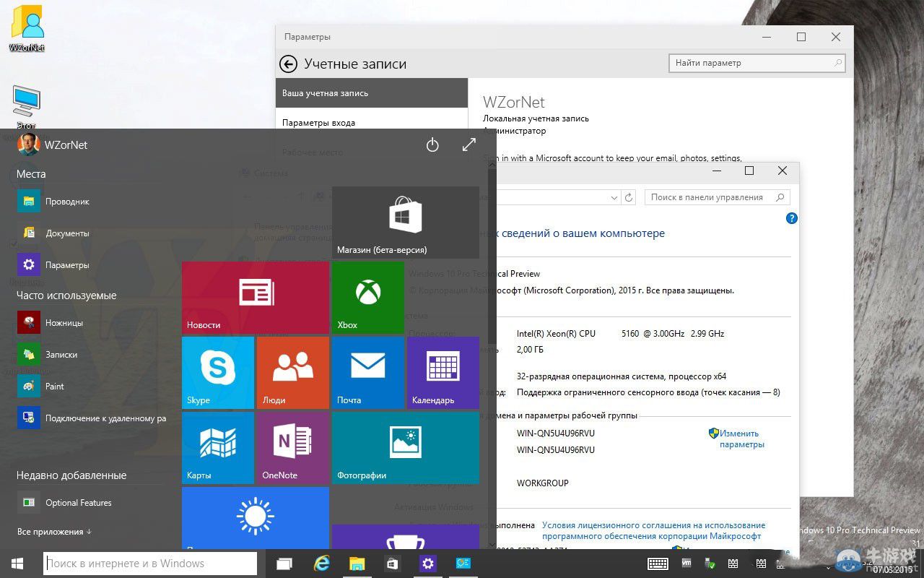Open the weather tile with sun icon
924x578 pixels.
(256, 518)
